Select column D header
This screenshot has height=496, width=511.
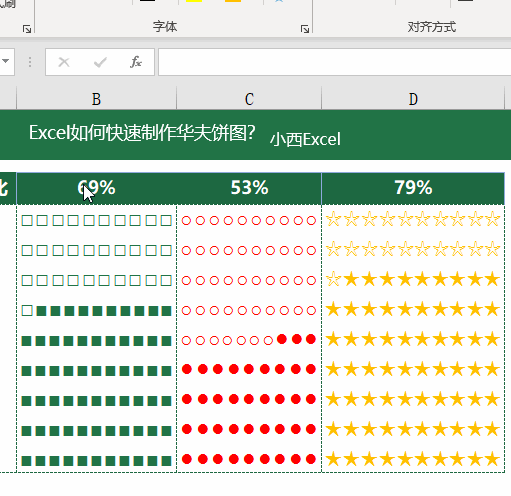click(413, 99)
